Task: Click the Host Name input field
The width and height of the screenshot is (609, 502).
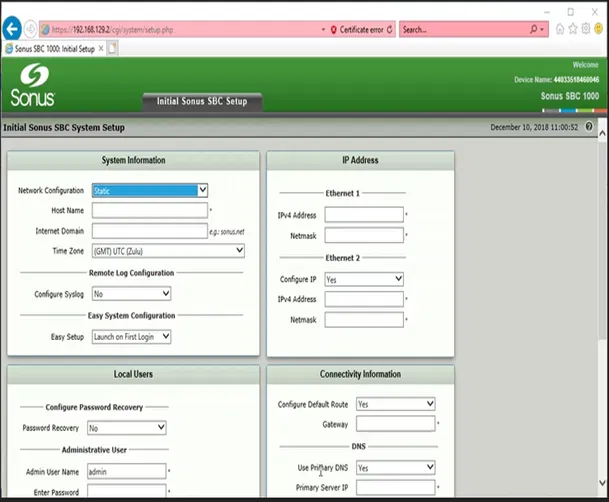Action: [149, 211]
